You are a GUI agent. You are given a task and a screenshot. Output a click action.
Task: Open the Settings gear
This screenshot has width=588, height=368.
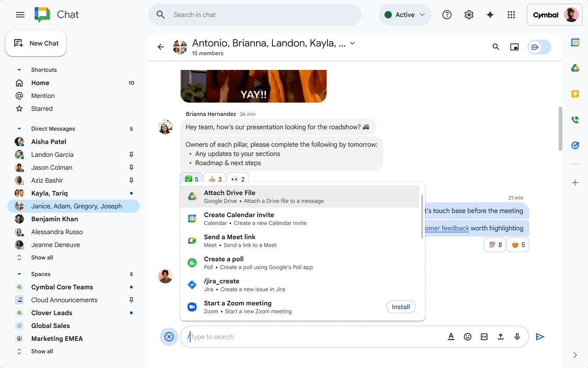coord(469,15)
